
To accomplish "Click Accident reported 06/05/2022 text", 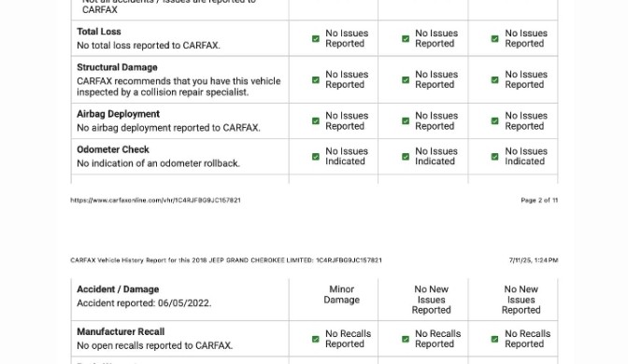I will click(x=144, y=303).
